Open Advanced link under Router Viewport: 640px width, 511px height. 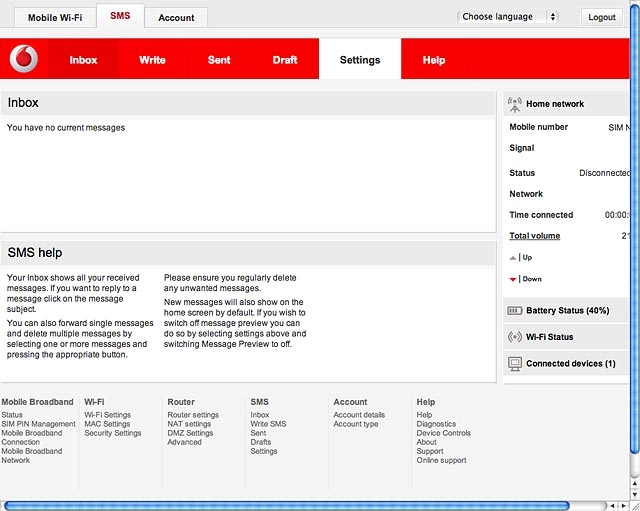point(184,442)
